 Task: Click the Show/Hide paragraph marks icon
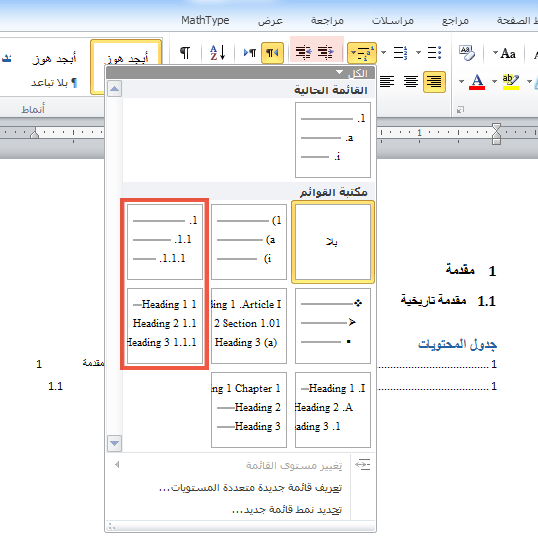point(185,53)
